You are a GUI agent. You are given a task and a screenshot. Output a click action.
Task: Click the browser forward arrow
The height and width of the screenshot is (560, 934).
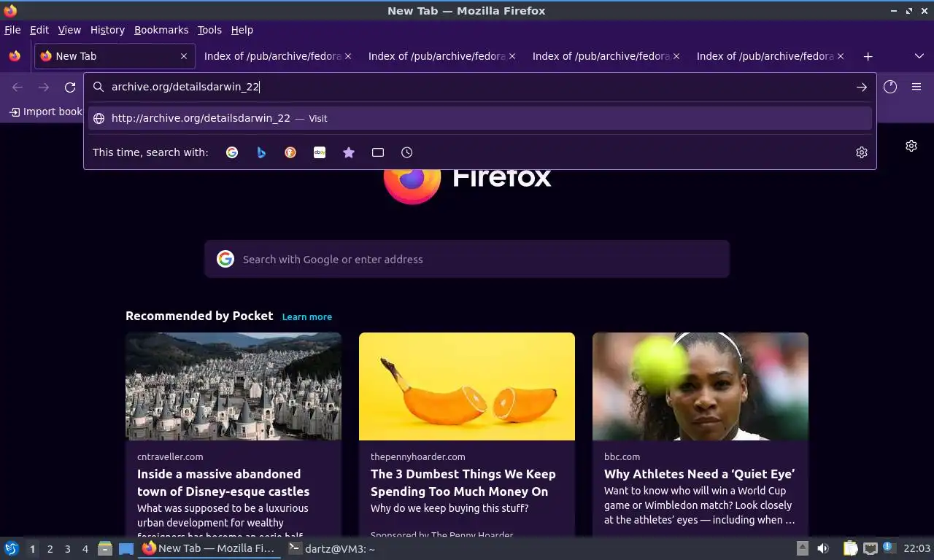coord(44,87)
